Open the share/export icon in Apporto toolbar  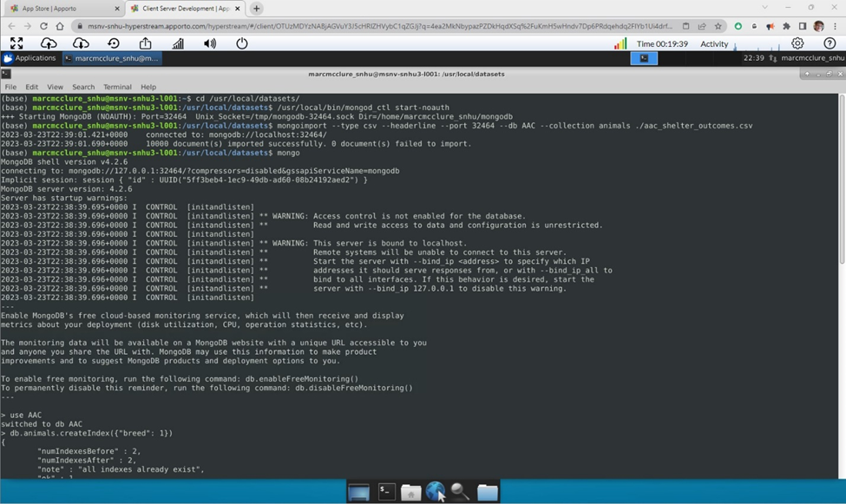(x=145, y=42)
